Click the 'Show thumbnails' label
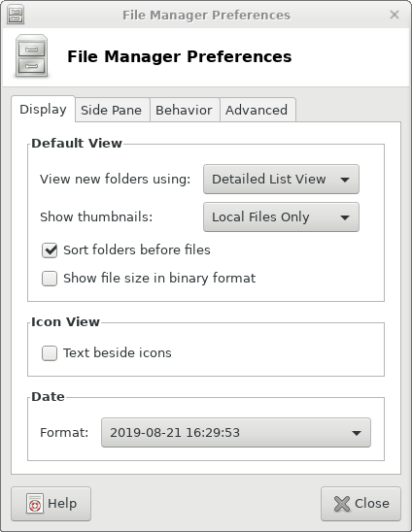Image resolution: width=412 pixels, height=532 pixels. click(96, 217)
